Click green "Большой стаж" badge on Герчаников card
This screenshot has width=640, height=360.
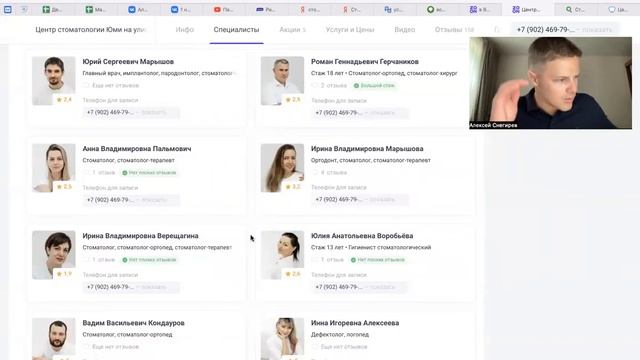[374, 85]
